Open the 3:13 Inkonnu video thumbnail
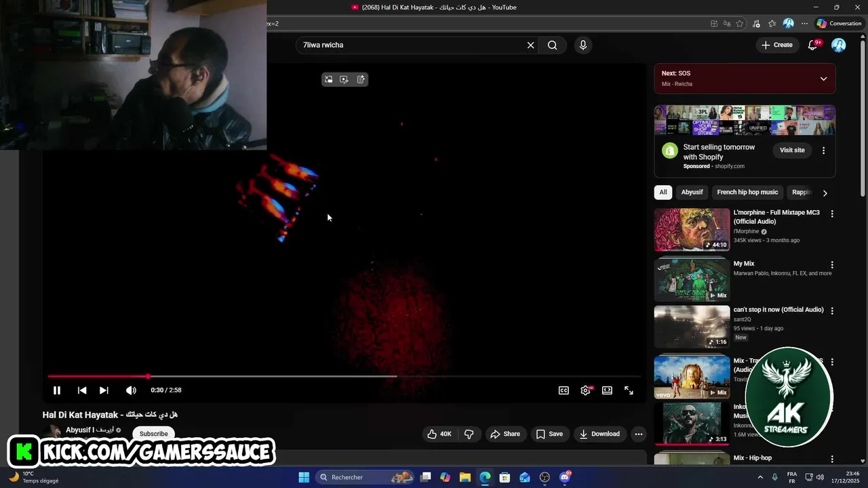This screenshot has width=868, height=488. click(x=692, y=424)
